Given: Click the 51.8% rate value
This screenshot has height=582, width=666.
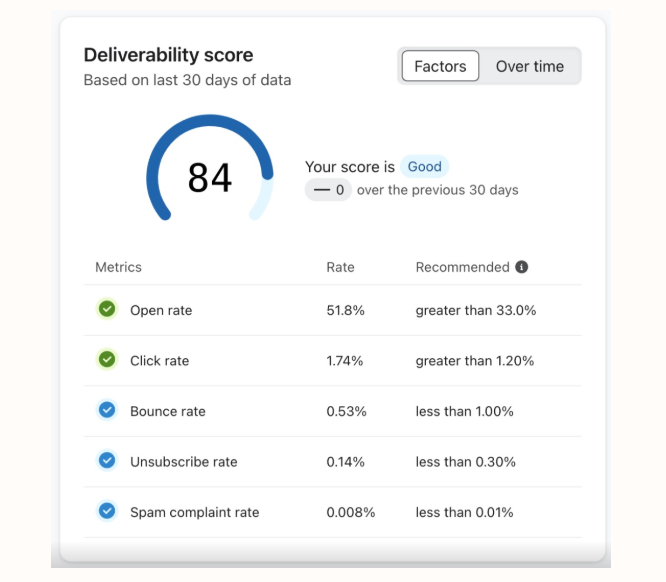Looking at the screenshot, I should (345, 311).
